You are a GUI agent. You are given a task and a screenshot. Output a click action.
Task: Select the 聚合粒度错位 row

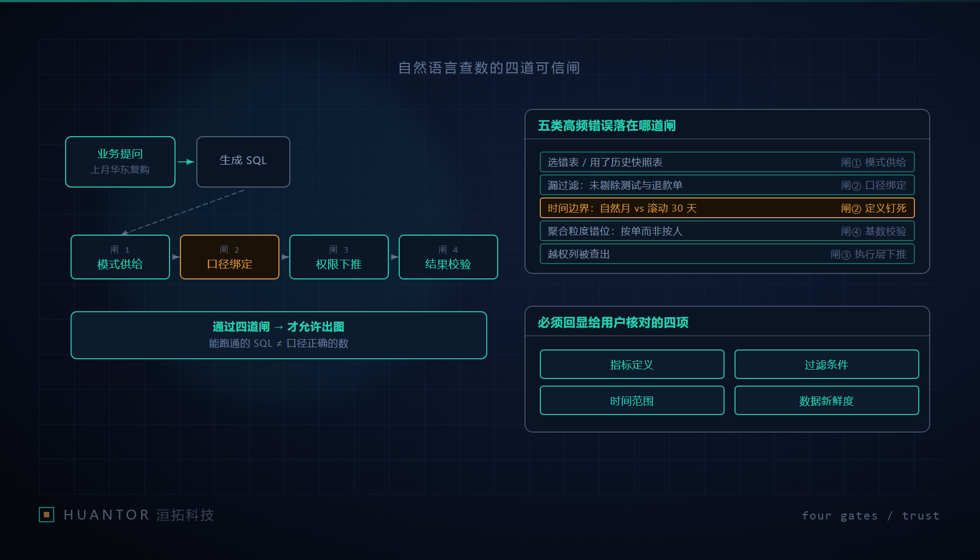coord(727,231)
